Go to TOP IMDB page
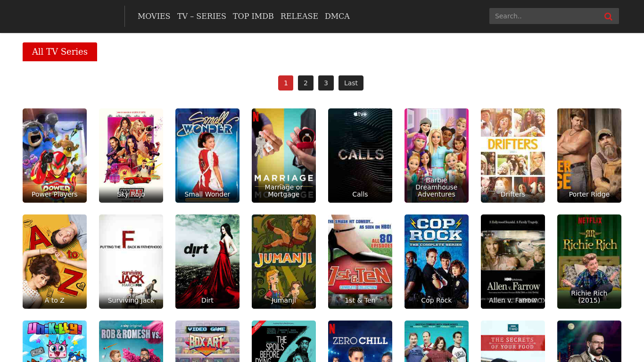Image resolution: width=644 pixels, height=362 pixels. tap(253, 16)
